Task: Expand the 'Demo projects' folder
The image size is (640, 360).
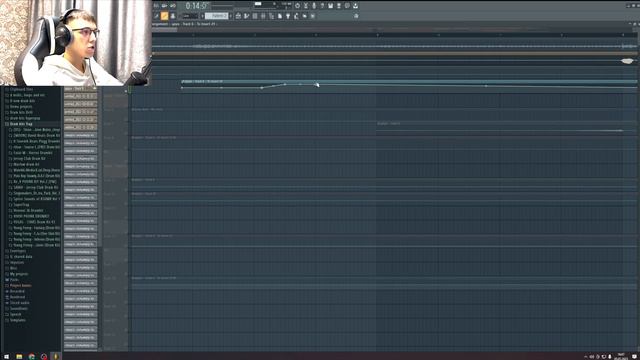Action: tap(20, 107)
